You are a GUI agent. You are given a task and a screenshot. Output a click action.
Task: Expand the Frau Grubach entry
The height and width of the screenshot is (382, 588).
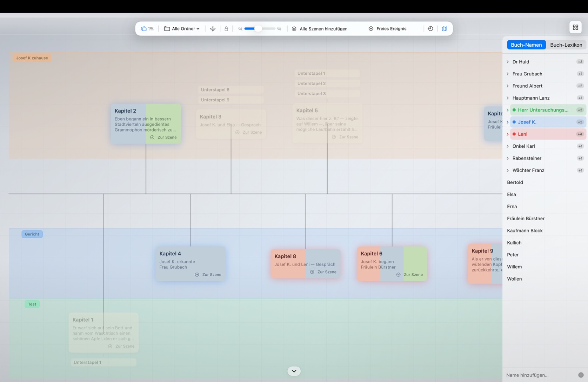(508, 74)
